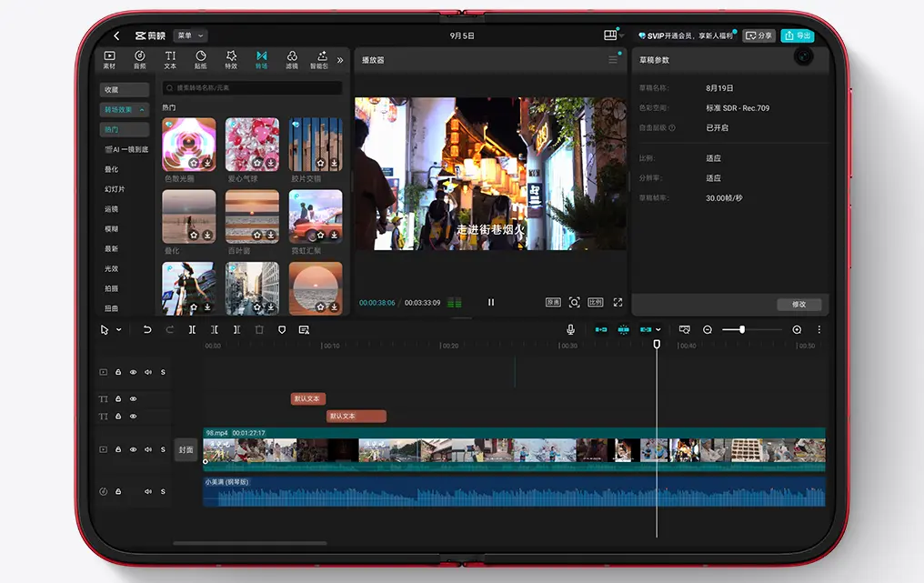Click the 修改 button in draft parameters

click(799, 304)
